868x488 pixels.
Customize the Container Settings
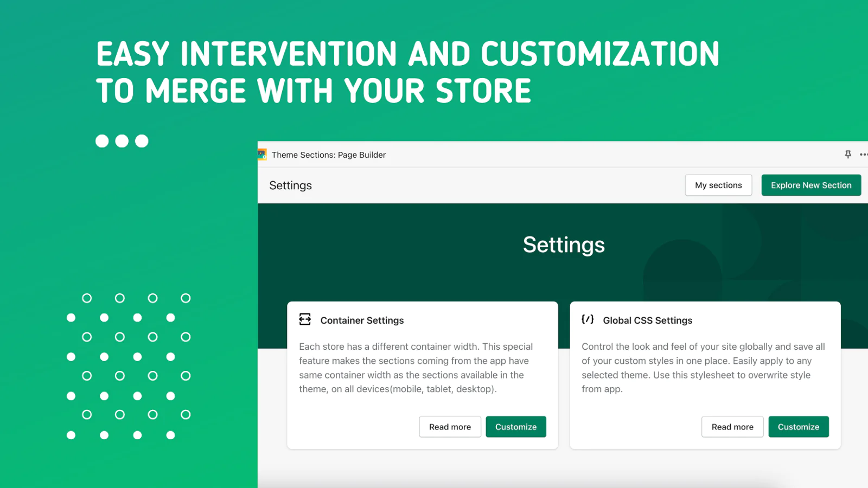[515, 427]
